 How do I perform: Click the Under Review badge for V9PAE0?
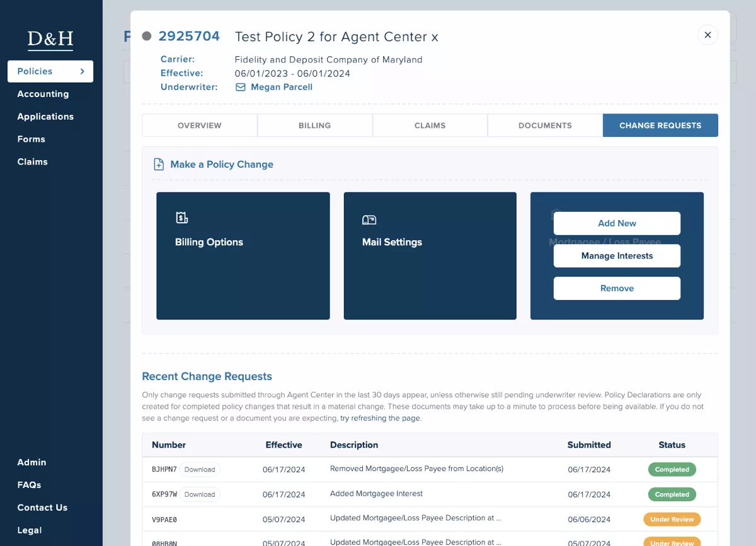[672, 519]
